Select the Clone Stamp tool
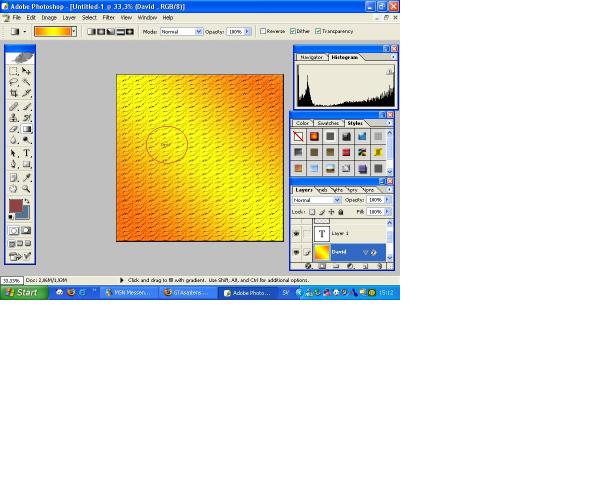The height and width of the screenshot is (500, 600). 14,117
